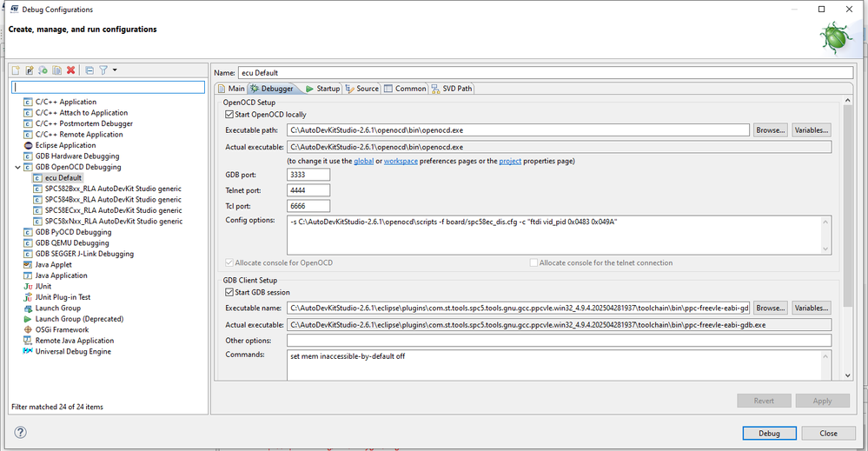868x451 pixels.
Task: Open the project properties link
Action: point(510,161)
